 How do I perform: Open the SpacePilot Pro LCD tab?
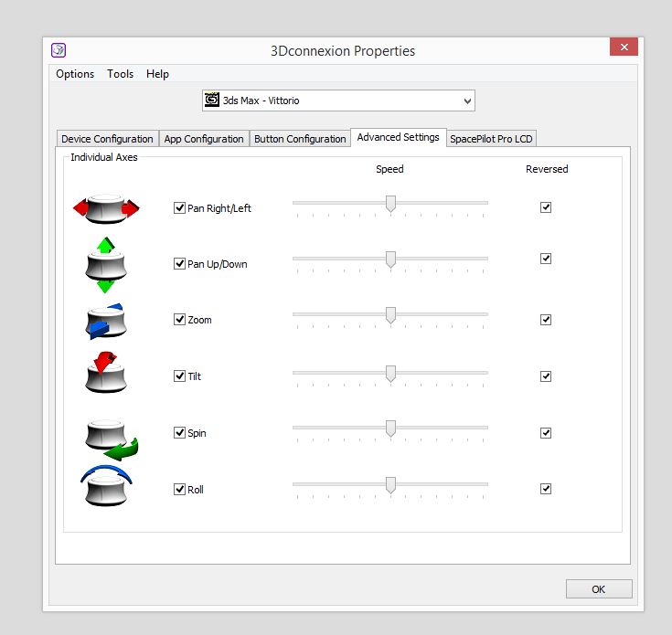click(x=491, y=139)
